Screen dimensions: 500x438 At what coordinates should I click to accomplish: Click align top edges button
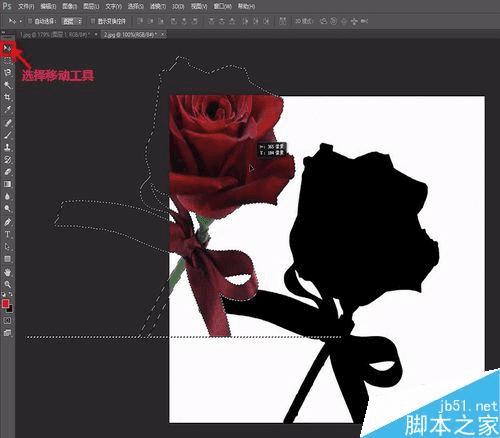tap(140, 21)
